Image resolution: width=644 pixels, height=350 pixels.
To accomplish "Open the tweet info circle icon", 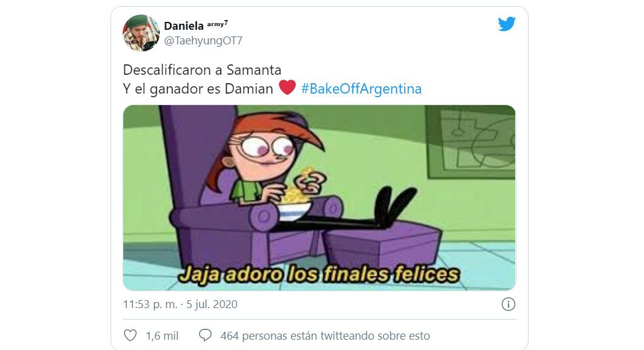I will pos(508,304).
